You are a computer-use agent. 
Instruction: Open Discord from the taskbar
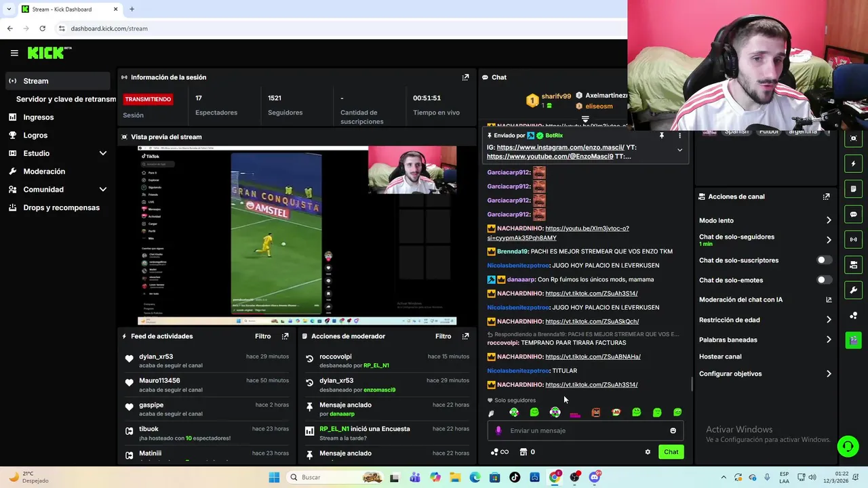click(x=595, y=477)
